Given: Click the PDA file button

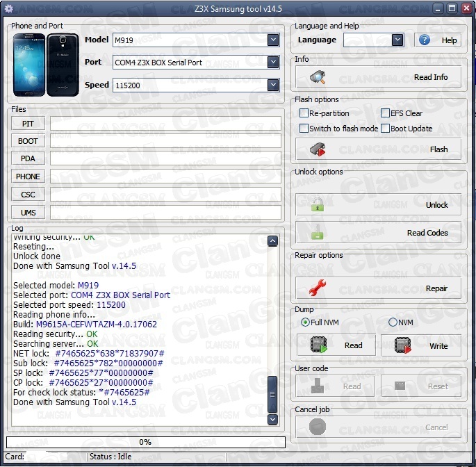Looking at the screenshot, I should (28, 158).
